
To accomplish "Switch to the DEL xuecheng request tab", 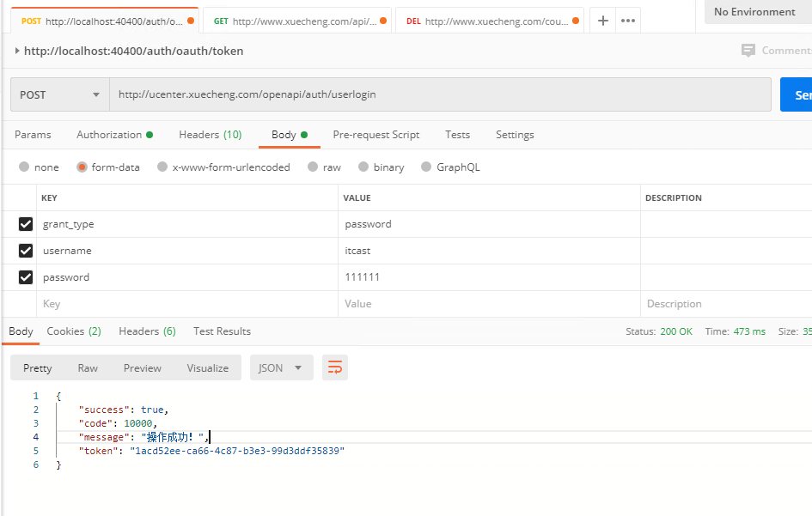I will pyautogui.click(x=490, y=21).
